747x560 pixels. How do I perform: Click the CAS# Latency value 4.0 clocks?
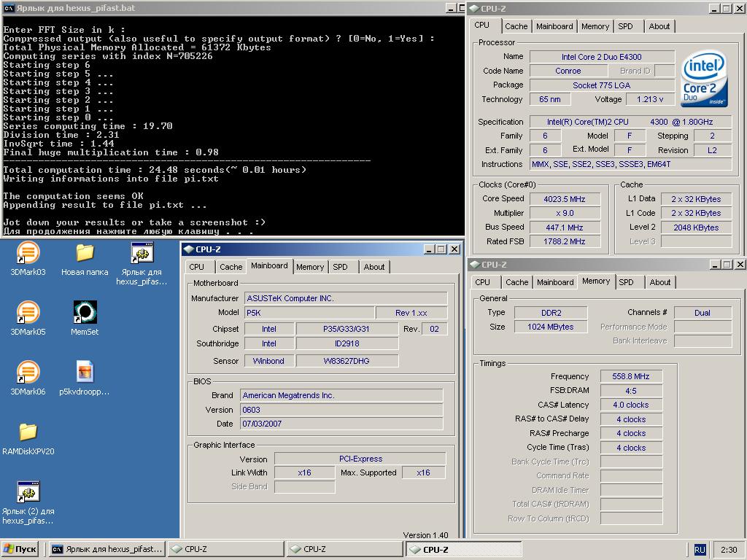631,405
